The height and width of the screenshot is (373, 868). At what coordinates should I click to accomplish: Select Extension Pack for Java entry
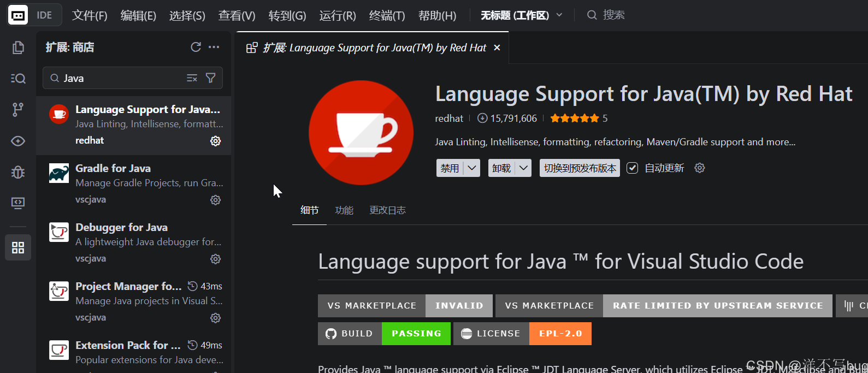[133, 353]
